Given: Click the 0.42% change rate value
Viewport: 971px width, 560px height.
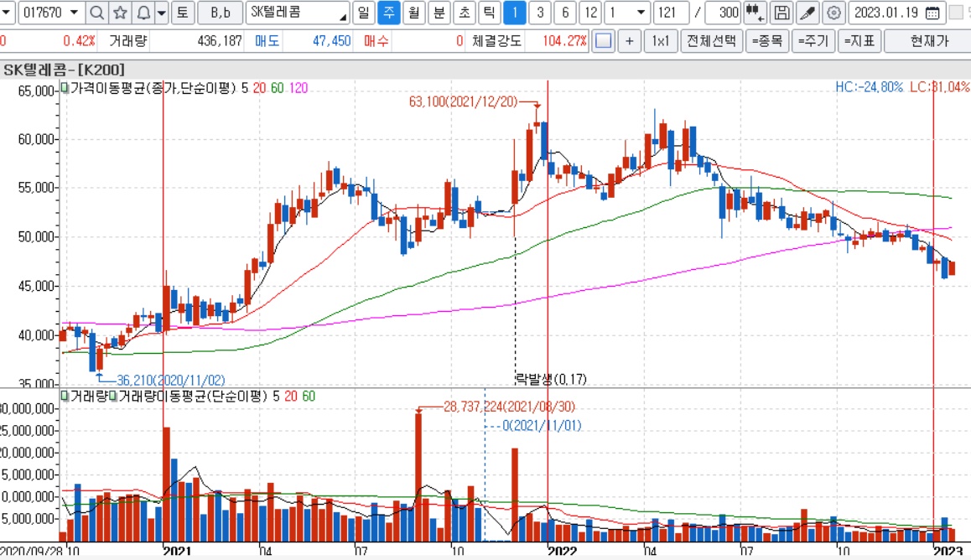Looking at the screenshot, I should point(79,41).
